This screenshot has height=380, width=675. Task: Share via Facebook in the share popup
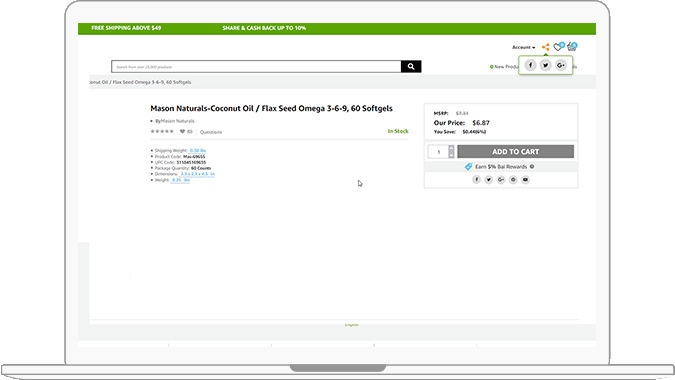(x=530, y=65)
